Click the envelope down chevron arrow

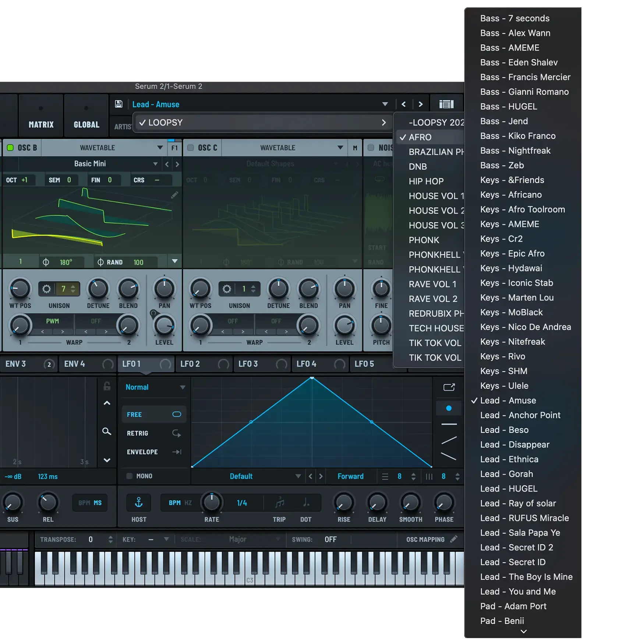(x=107, y=460)
